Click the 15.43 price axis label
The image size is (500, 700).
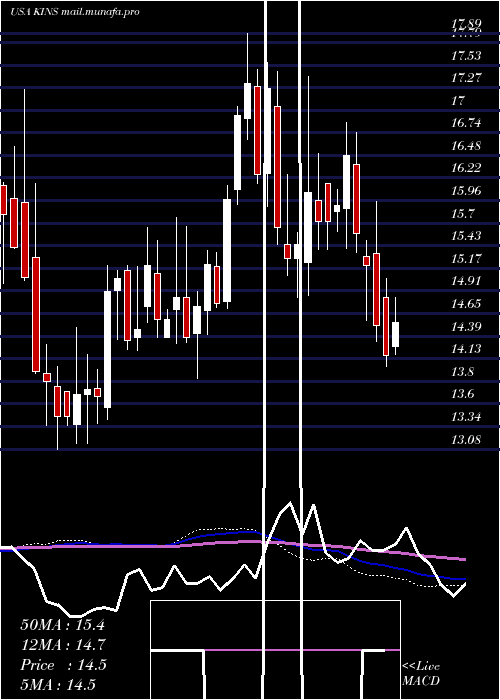(x=466, y=236)
